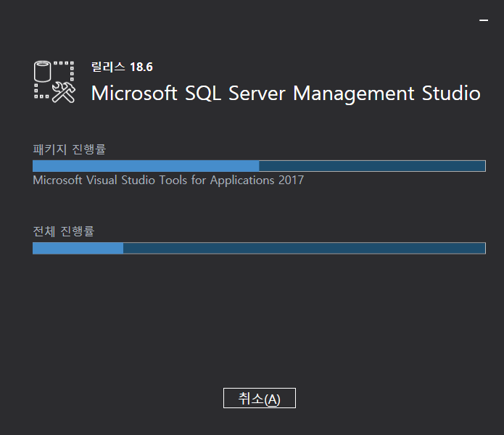Click the 취소(A) cancel button

point(260,398)
